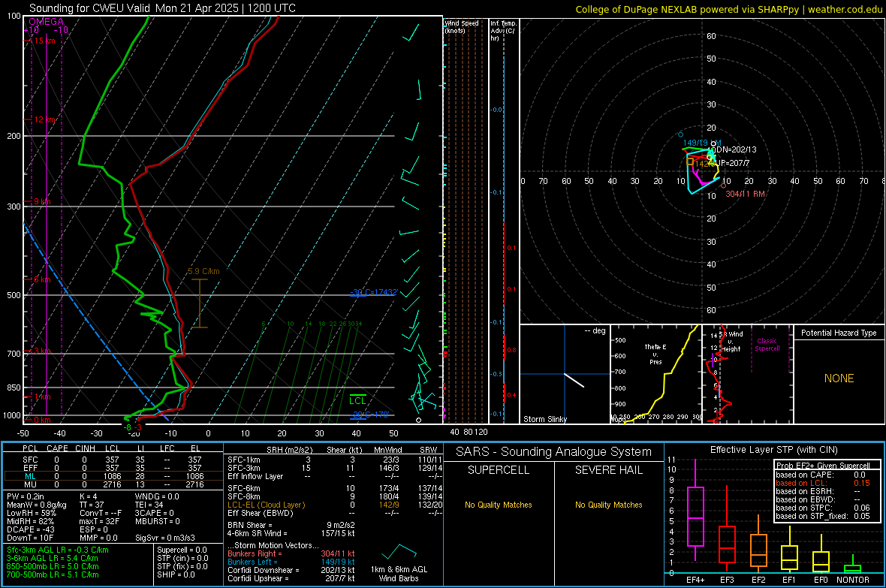
Task: Click the white Storm Slinky line plot
Action: (x=574, y=380)
